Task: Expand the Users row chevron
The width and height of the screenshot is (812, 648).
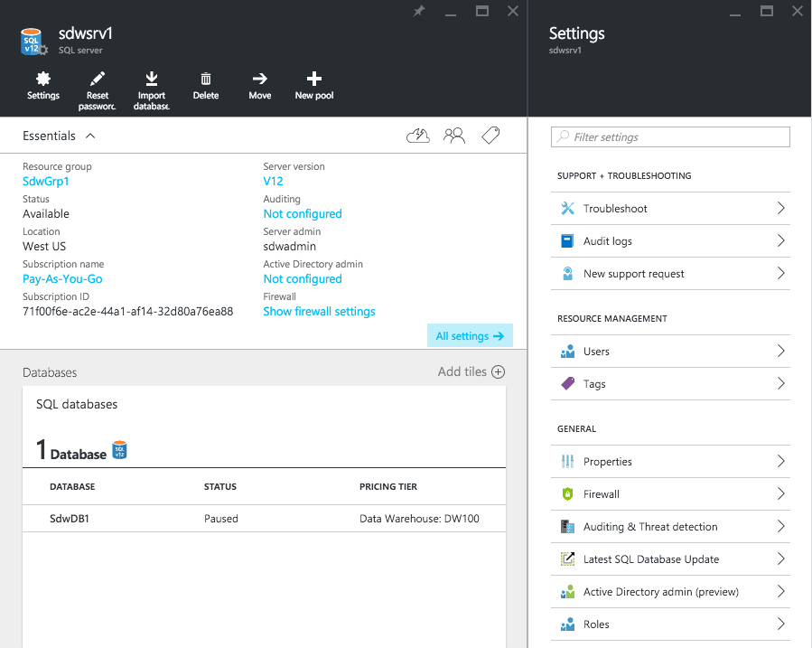Action: (781, 352)
